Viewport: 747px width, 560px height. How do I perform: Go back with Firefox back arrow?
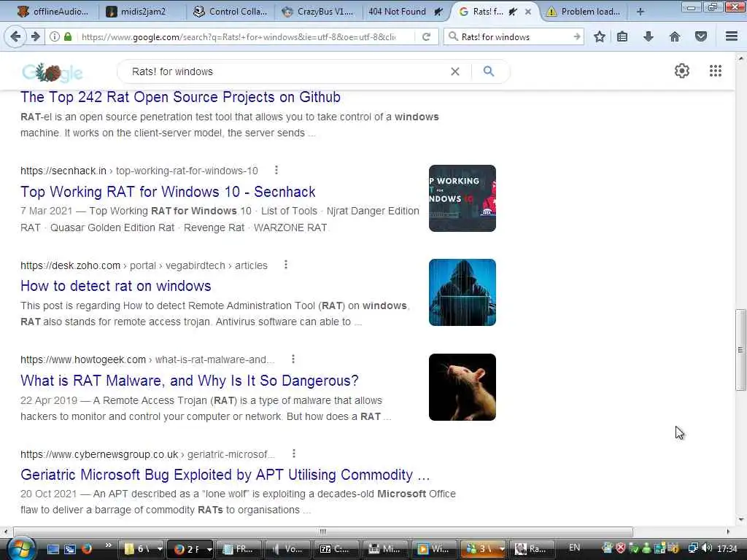pos(15,36)
